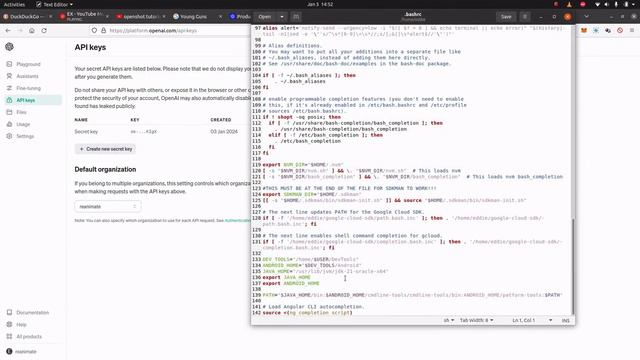The width and height of the screenshot is (640, 360).
Task: Open the browser hamburger menu
Action: pos(632,31)
